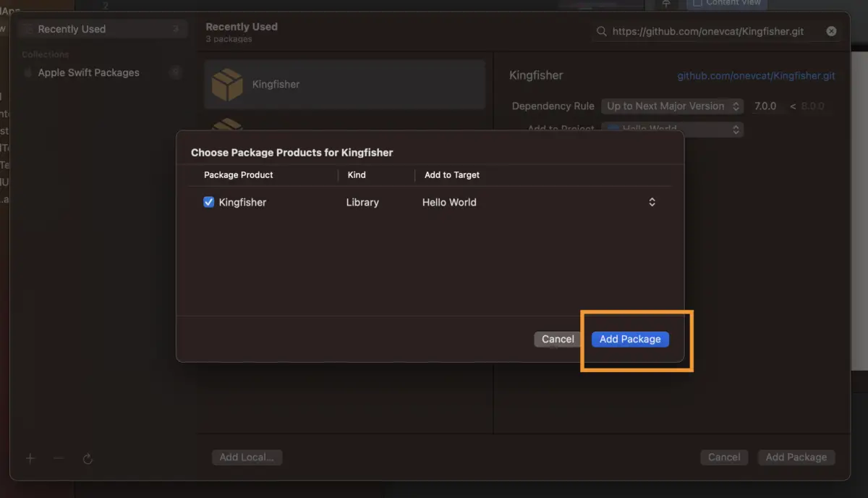Click the 7.0.0 minimum version field
Viewport: 868px width, 498px height.
point(766,106)
